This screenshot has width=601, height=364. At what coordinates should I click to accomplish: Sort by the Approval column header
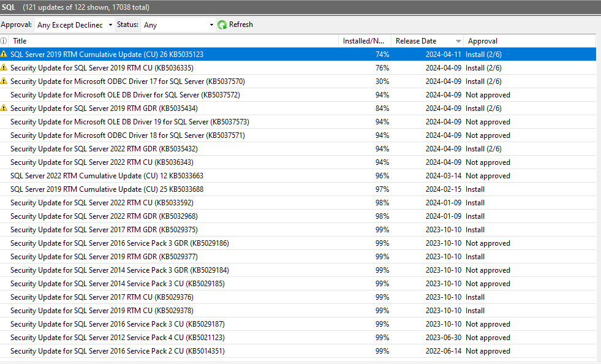530,41
